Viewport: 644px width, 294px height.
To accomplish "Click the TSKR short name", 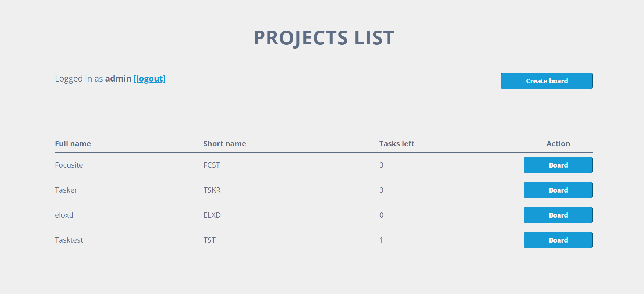I will coord(212,190).
